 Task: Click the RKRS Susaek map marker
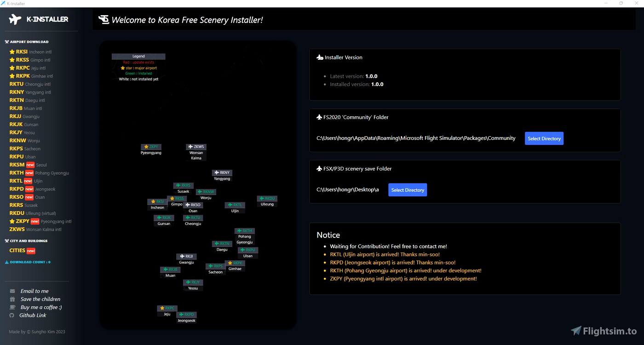[x=184, y=185]
